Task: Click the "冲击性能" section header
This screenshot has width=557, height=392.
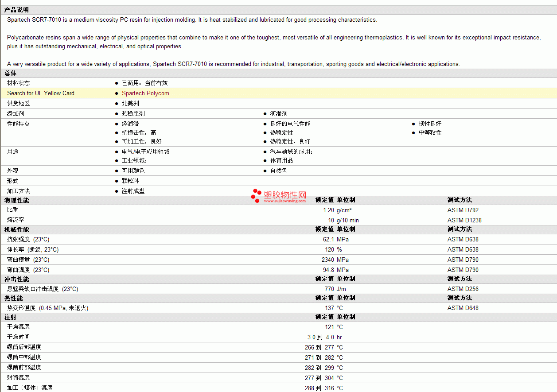Action: (x=16, y=279)
